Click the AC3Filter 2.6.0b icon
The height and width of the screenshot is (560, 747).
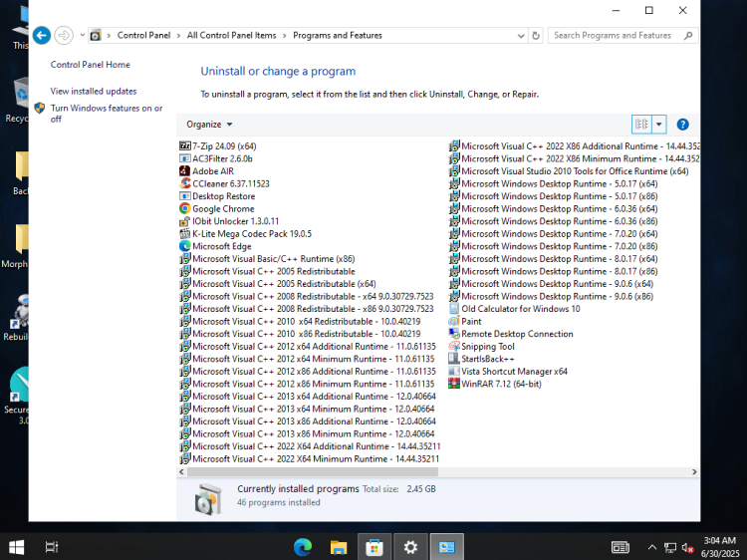point(185,158)
